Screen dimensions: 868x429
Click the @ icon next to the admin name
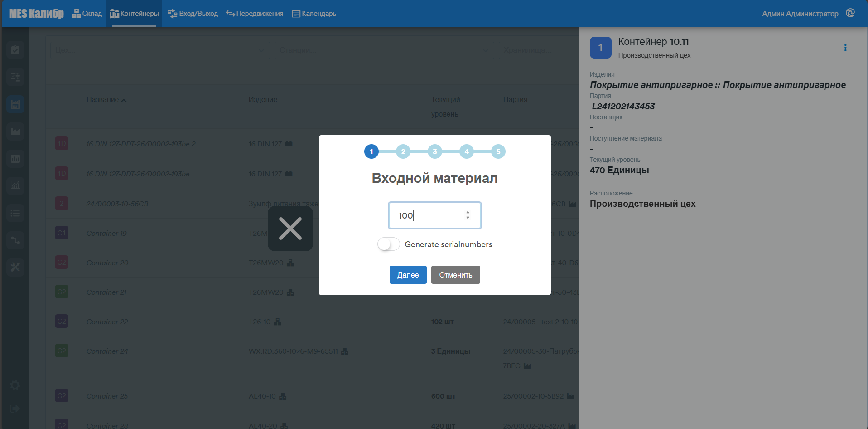pyautogui.click(x=850, y=13)
